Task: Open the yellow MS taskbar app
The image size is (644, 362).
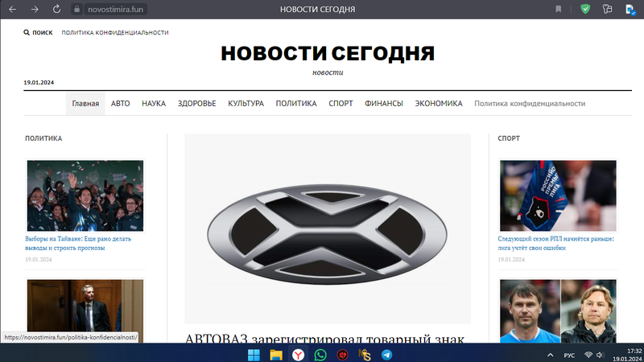Action: pos(365,355)
